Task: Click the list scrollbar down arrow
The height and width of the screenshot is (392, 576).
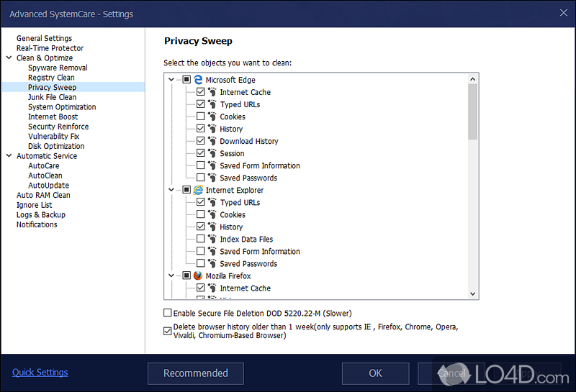Action: [473, 293]
